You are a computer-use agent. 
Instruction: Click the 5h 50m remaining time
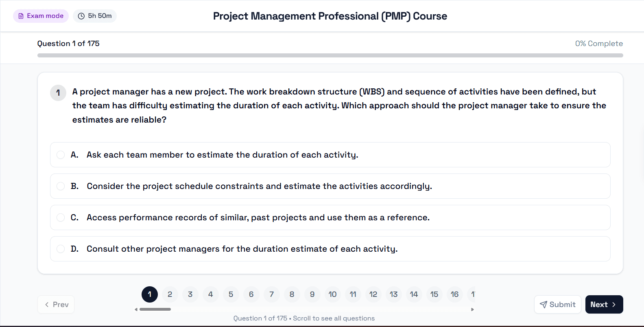(x=100, y=16)
